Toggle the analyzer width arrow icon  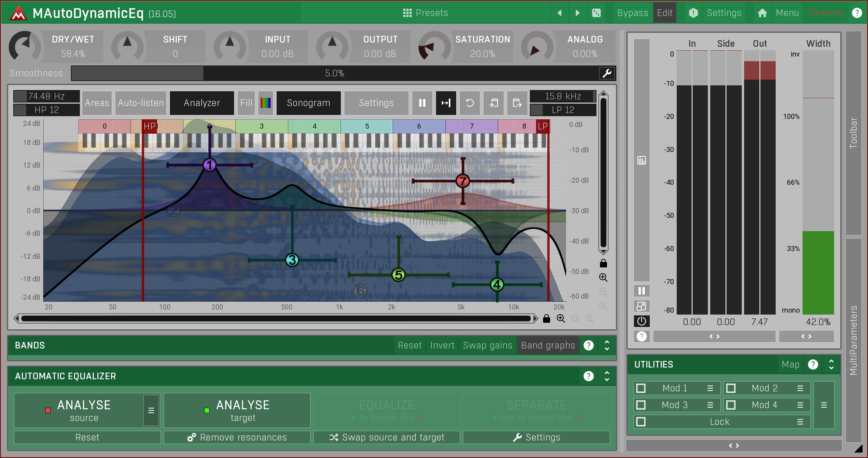[x=446, y=103]
